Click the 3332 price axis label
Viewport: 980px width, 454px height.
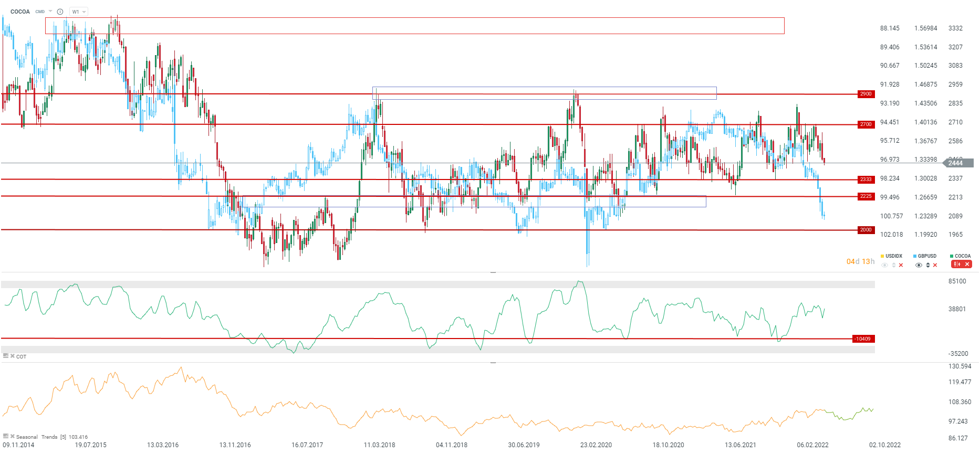[955, 28]
